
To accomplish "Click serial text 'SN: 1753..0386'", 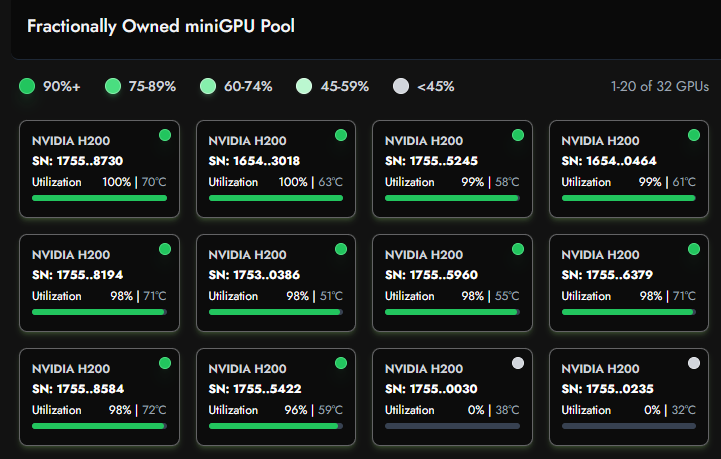I will (x=254, y=275).
